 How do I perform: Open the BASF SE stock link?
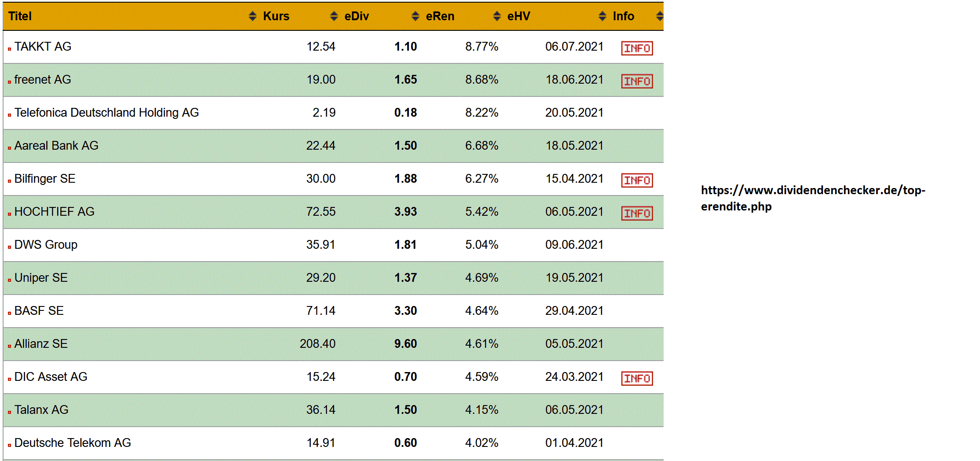pyautogui.click(x=39, y=311)
